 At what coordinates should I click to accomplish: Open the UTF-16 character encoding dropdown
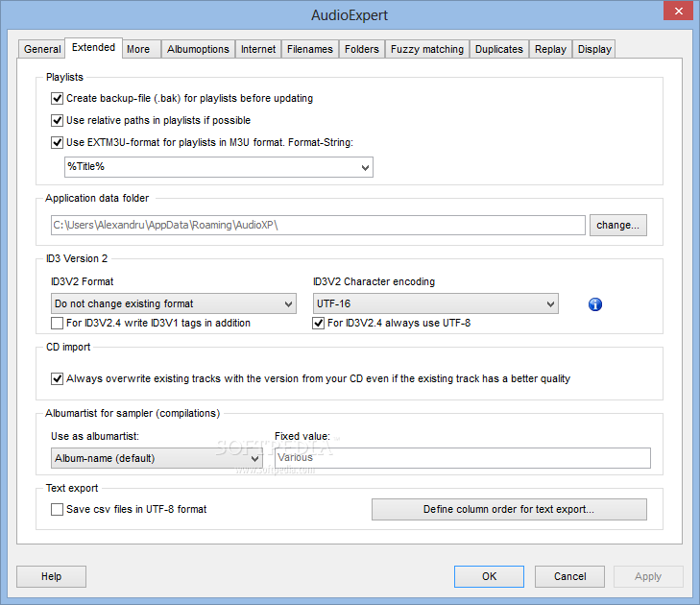[436, 303]
